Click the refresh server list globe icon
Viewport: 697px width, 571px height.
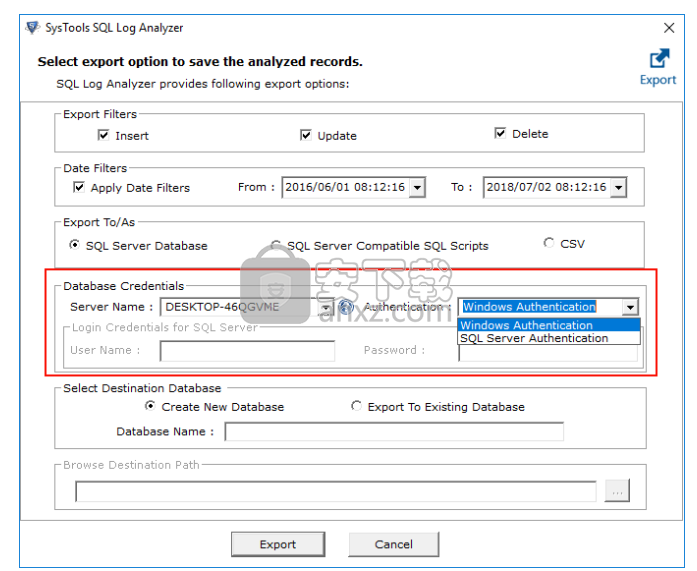[346, 306]
